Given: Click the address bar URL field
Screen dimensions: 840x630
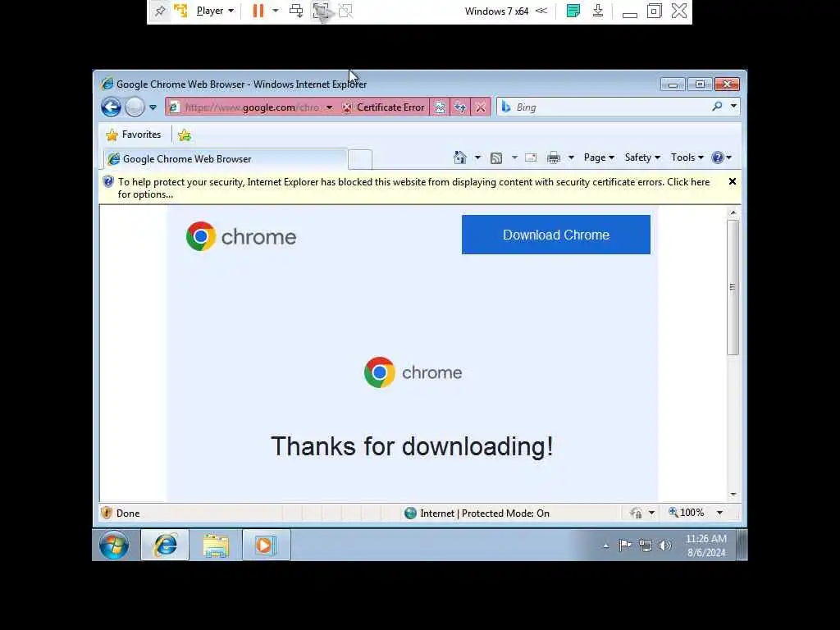Looking at the screenshot, I should coord(252,107).
